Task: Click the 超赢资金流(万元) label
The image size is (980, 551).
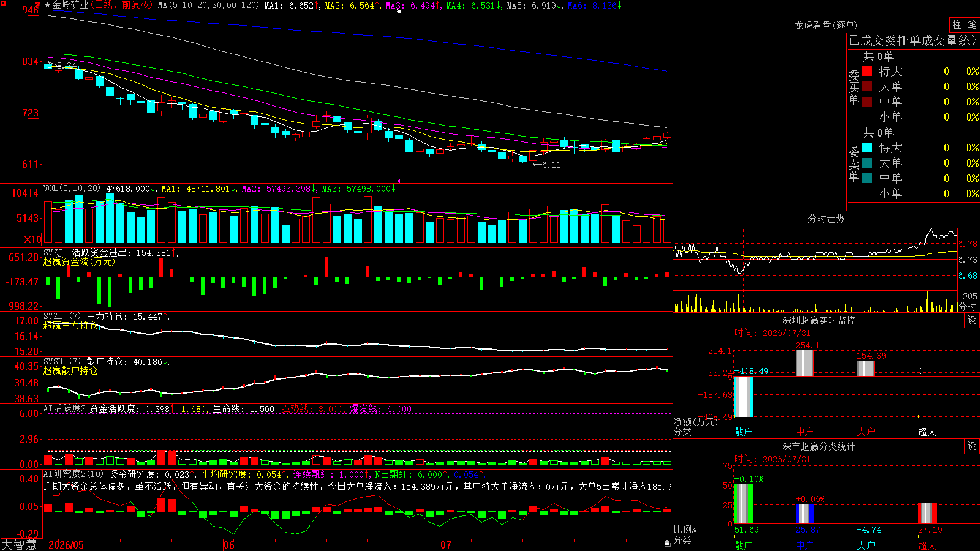Action: [x=79, y=261]
